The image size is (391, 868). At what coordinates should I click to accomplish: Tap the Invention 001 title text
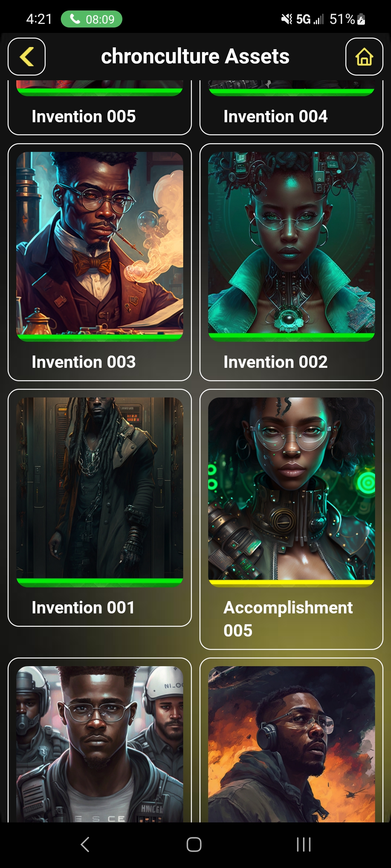coord(83,608)
